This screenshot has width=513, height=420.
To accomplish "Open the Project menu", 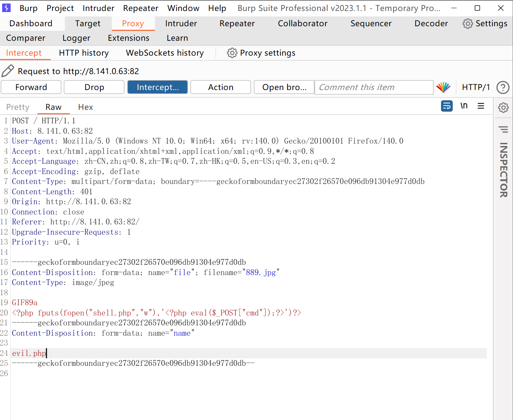I will [60, 8].
